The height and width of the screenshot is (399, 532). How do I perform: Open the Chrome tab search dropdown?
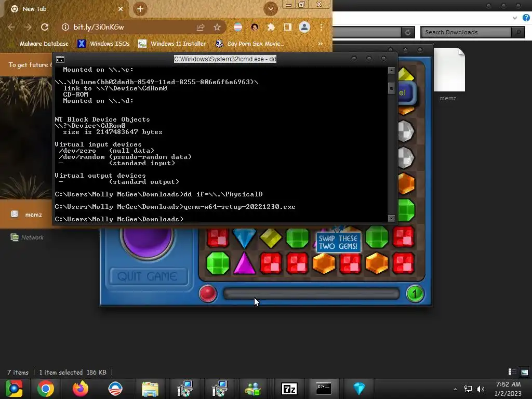[270, 9]
